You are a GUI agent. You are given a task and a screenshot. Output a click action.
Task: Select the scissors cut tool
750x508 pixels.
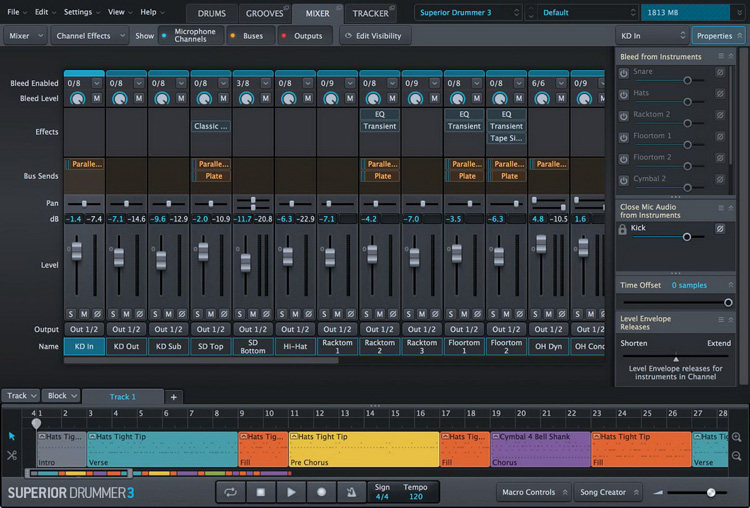[12, 455]
